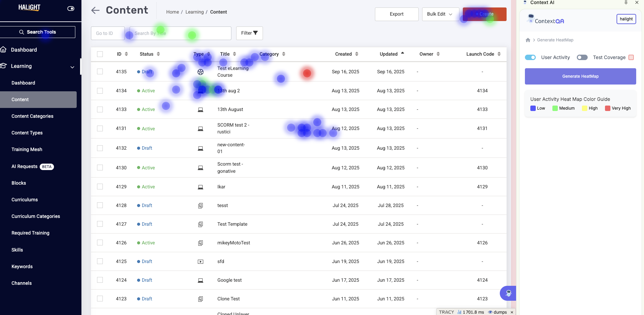Disable the User Activity toggle

530,57
